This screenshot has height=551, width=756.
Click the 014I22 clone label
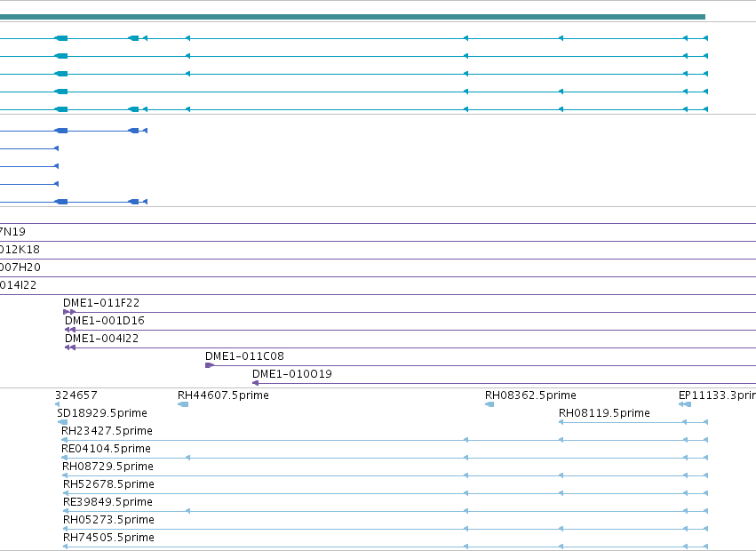19,285
